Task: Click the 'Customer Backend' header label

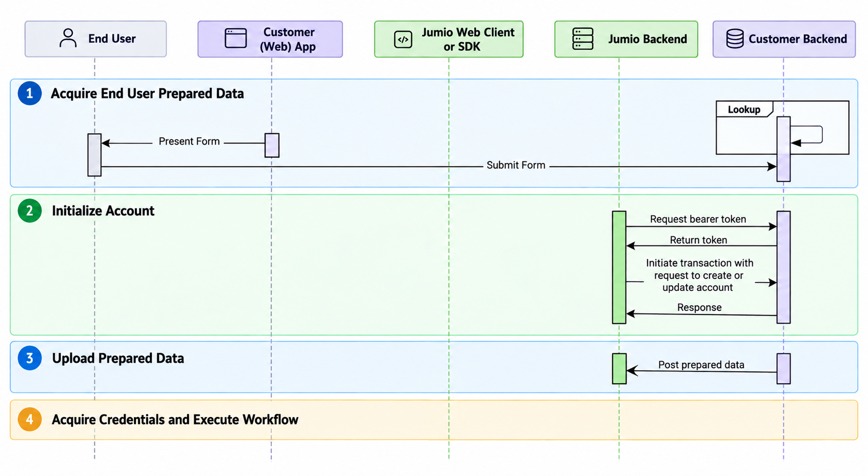Action: click(798, 39)
